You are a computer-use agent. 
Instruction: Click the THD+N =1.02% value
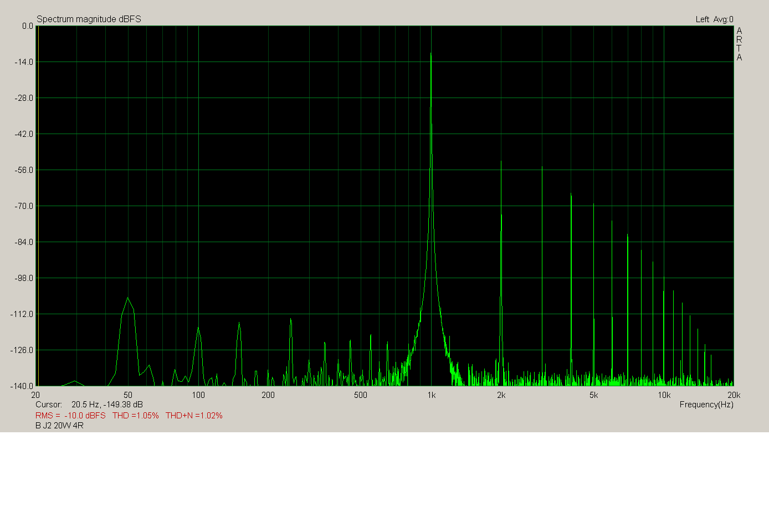point(194,416)
